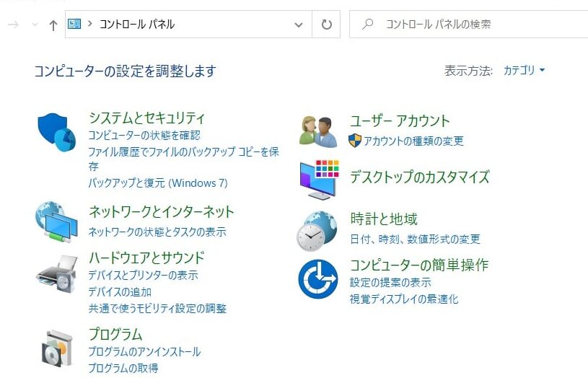588x378 pixels.
Task: Click the Network and Internet globe icon
Action: (x=56, y=221)
